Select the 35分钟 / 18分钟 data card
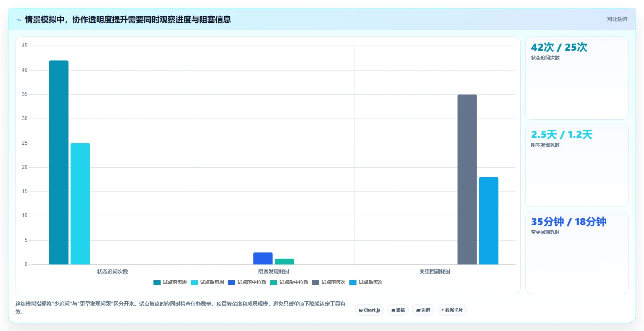The width and height of the screenshot is (644, 331). (x=577, y=253)
